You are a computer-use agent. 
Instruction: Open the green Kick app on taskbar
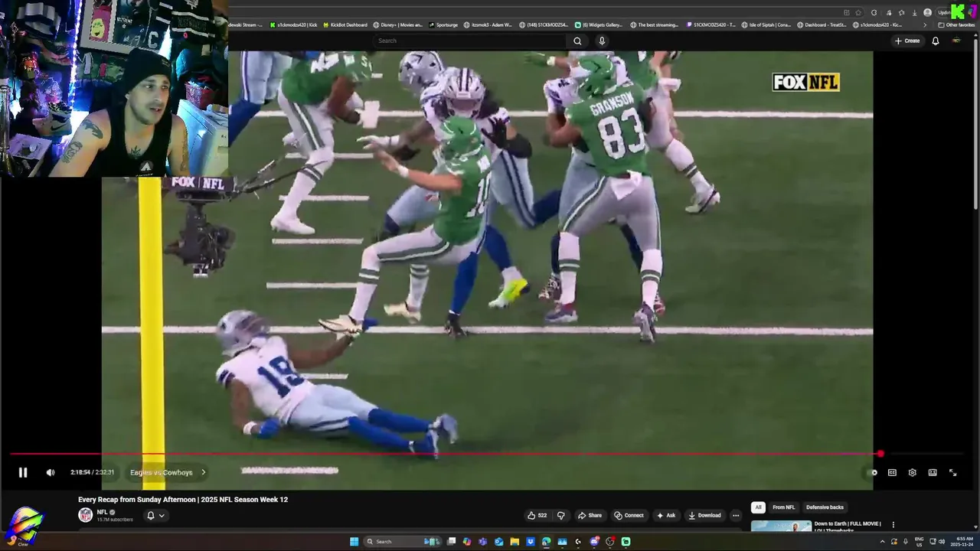pos(626,542)
